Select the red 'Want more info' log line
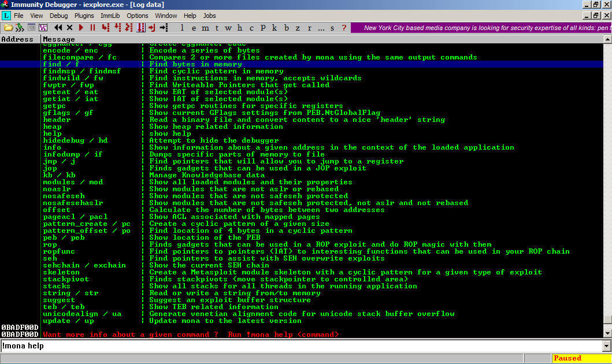This screenshot has width=612, height=364. click(301, 335)
